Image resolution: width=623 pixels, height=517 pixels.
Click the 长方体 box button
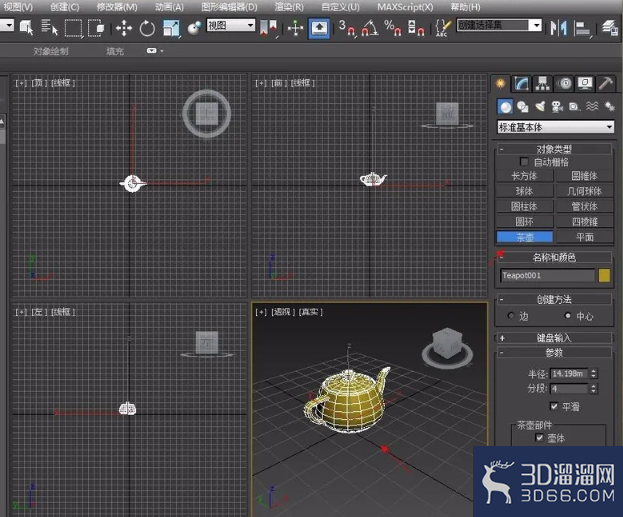coord(524,176)
